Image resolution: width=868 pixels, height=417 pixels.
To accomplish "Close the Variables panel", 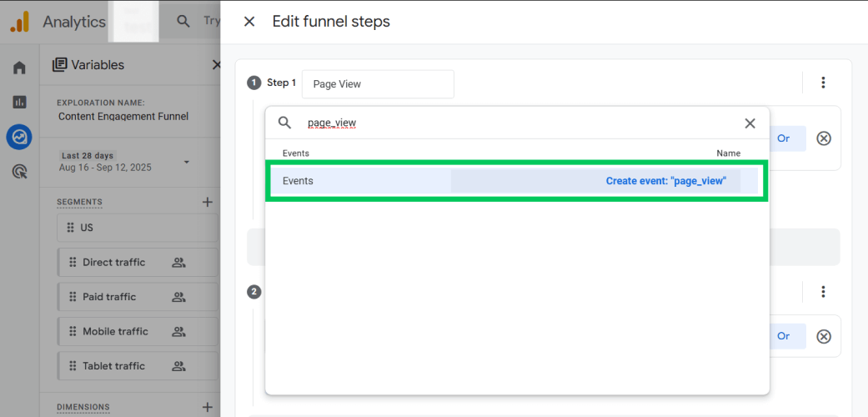I will pos(217,65).
